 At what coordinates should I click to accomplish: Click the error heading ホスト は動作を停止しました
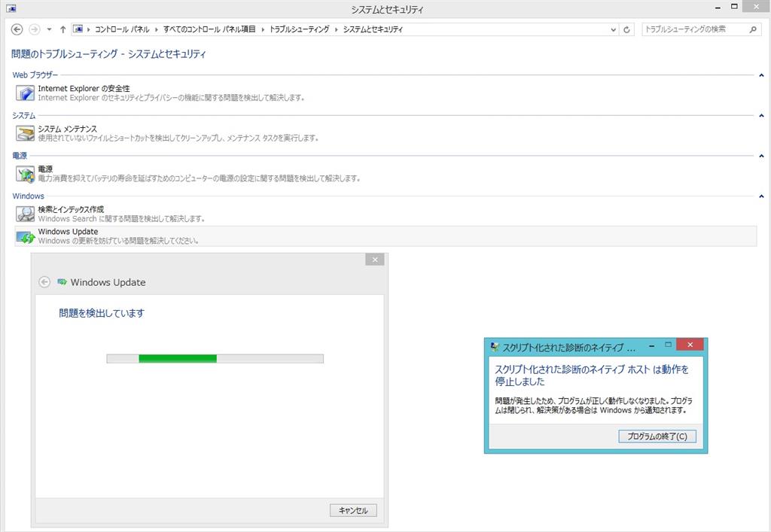point(592,375)
